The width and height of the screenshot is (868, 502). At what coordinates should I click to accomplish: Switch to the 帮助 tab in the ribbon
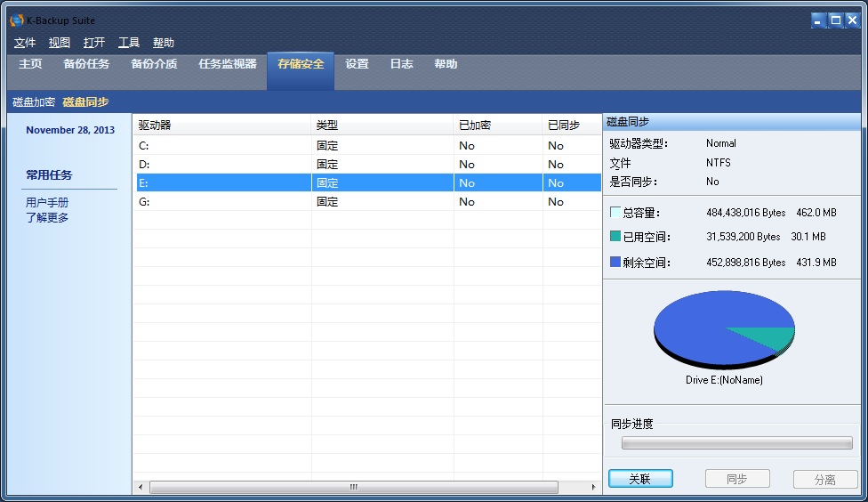[446, 64]
